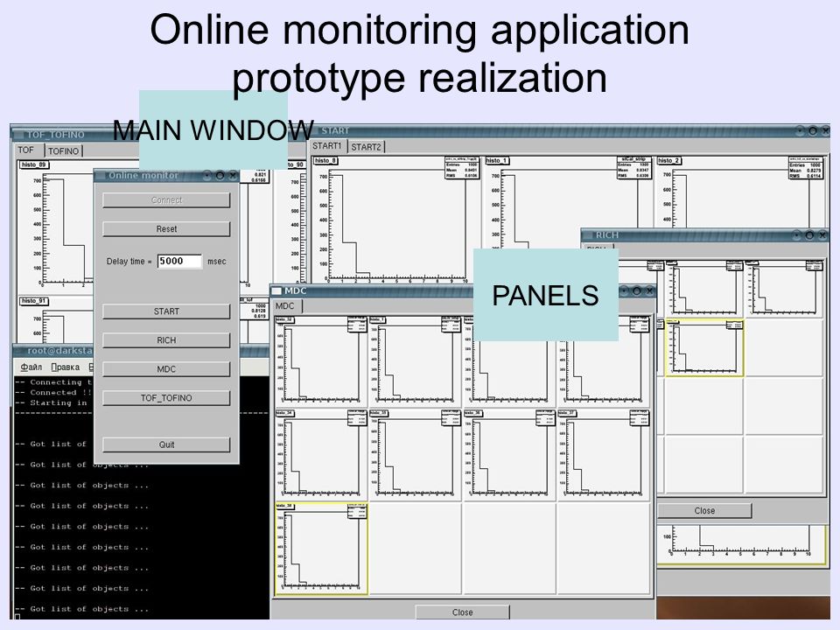
Task: Open the RICH panel from Online monitor
Action: pyautogui.click(x=166, y=340)
